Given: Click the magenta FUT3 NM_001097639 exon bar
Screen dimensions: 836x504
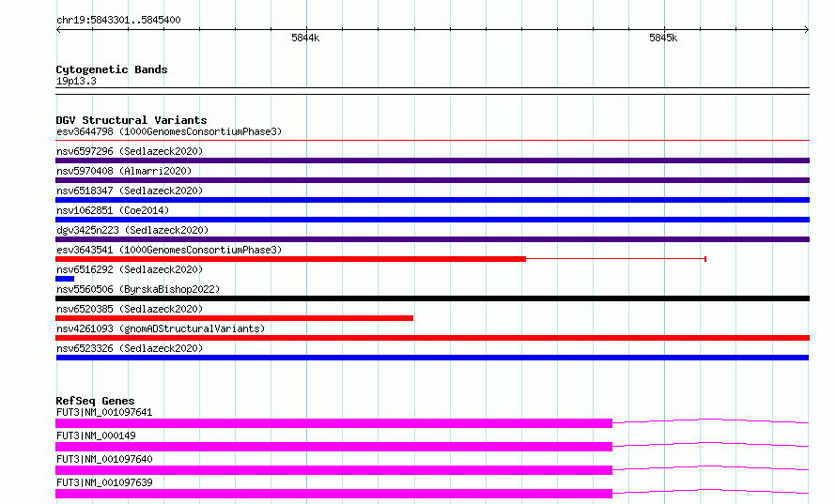Looking at the screenshot, I should click(x=333, y=494).
